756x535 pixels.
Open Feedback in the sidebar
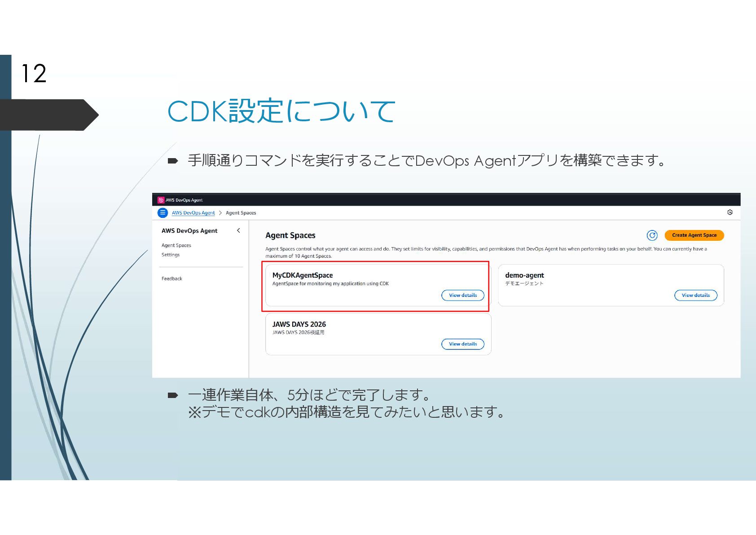pos(172,279)
